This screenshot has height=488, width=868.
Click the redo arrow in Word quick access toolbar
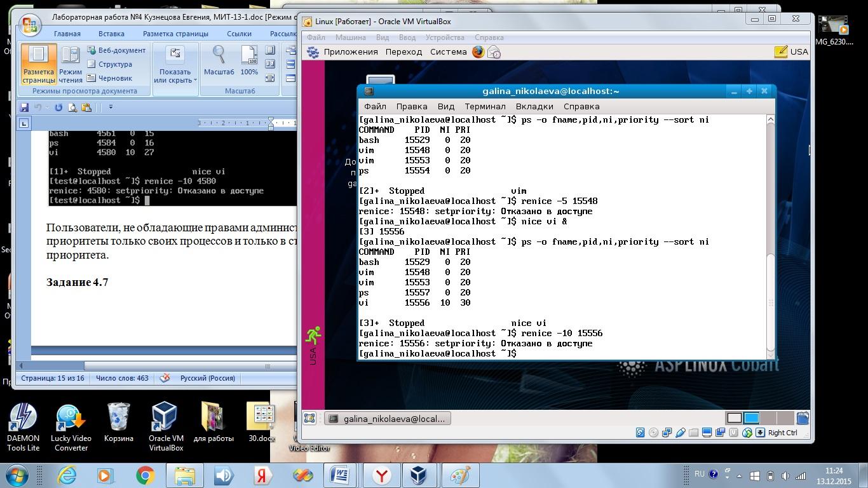point(58,107)
